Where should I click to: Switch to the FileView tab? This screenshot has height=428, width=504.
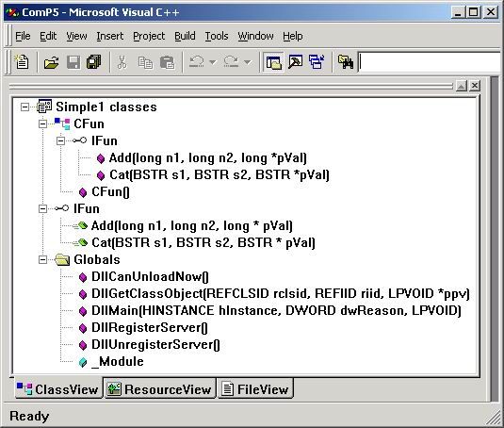255,389
